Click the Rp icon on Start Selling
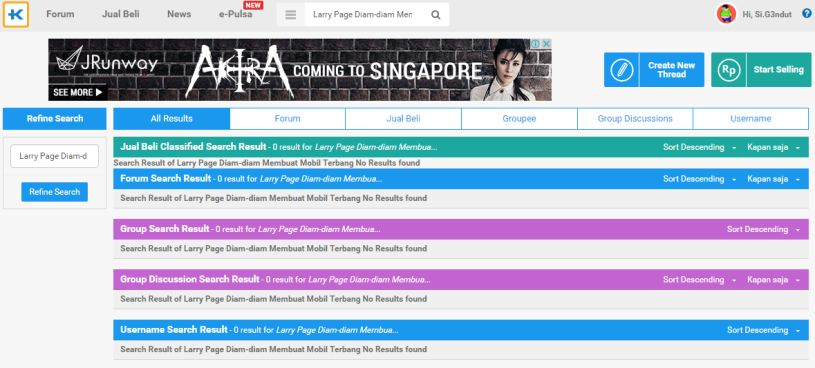The width and height of the screenshot is (815, 368). 729,70
